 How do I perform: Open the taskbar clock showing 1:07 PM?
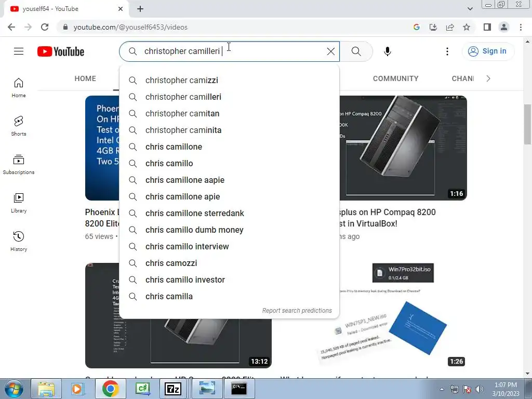click(x=506, y=389)
